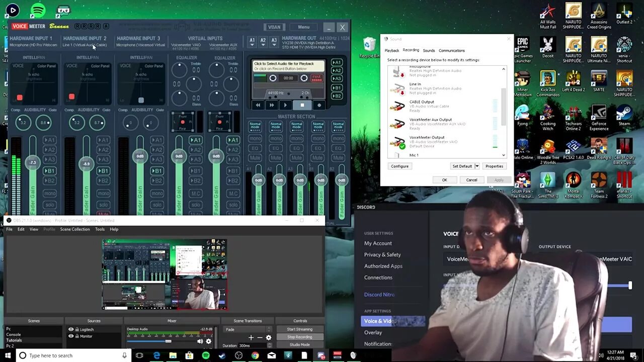Stop the Voicemeeter cassette recorder
This screenshot has height=362, width=644.
tap(302, 105)
